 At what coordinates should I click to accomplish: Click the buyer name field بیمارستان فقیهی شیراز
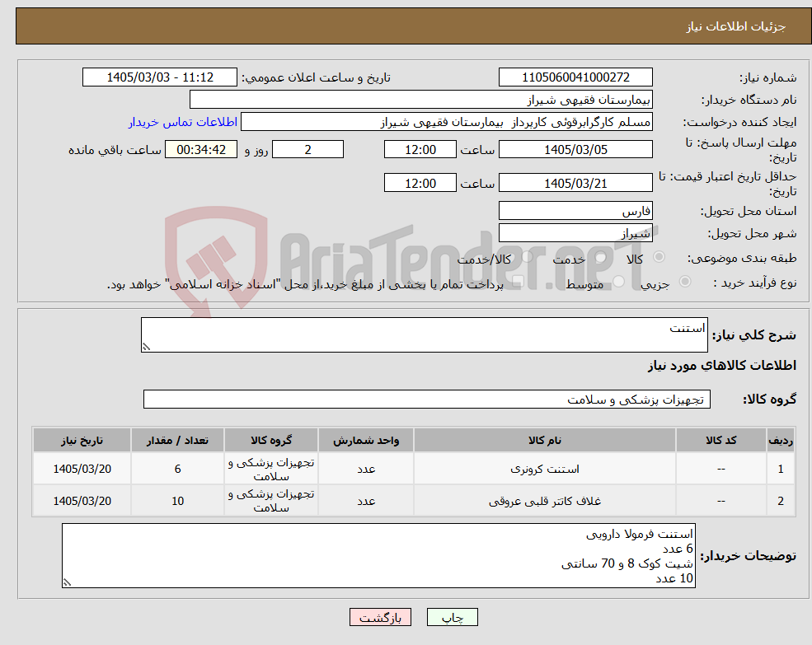click(421, 100)
